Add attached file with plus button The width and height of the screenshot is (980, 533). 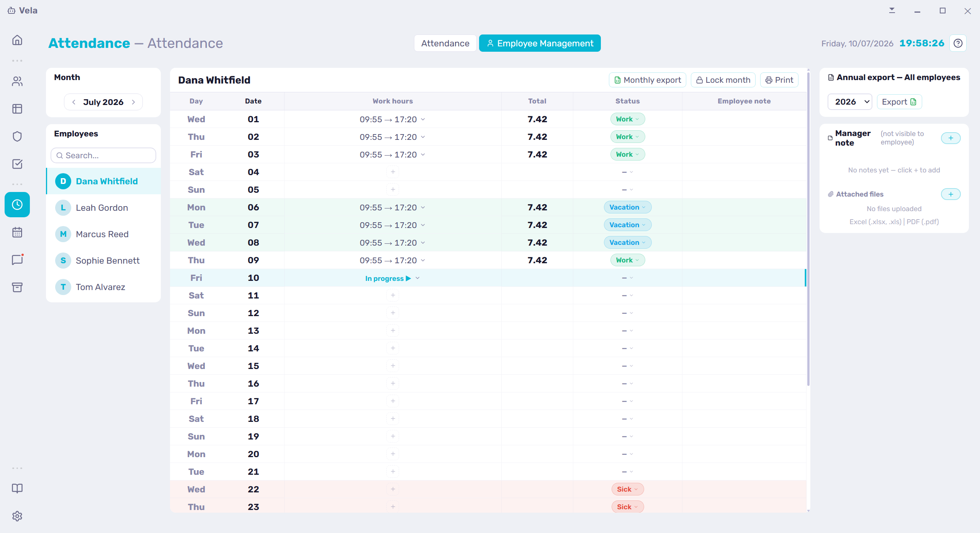point(951,194)
